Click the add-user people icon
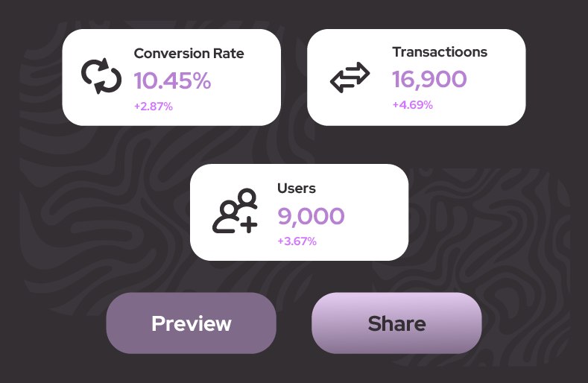 pos(235,212)
